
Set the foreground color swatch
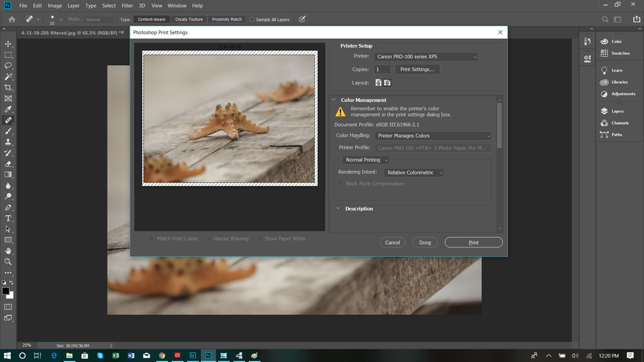click(x=5, y=291)
